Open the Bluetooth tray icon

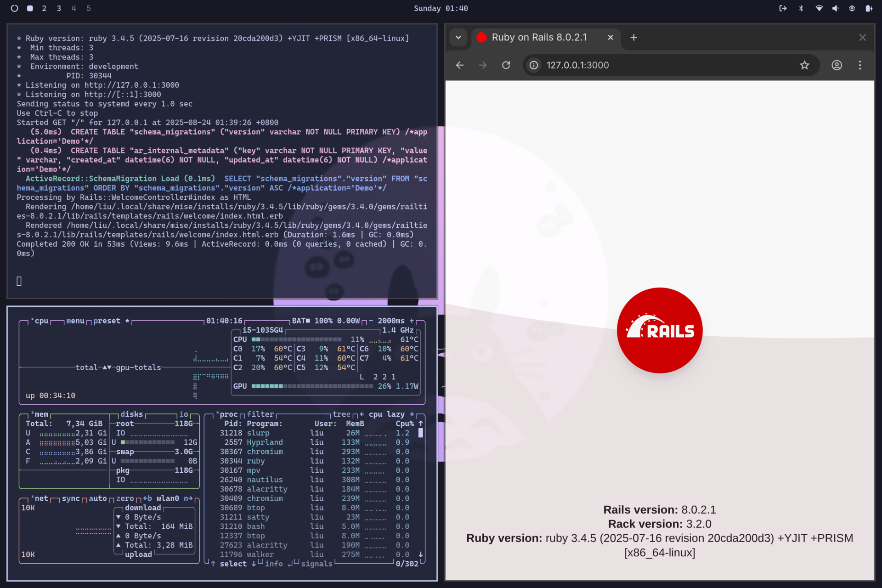coord(801,8)
